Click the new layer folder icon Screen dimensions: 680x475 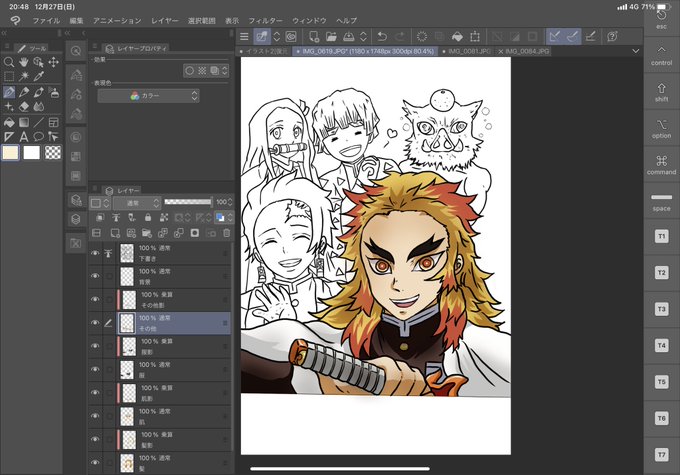(x=147, y=233)
